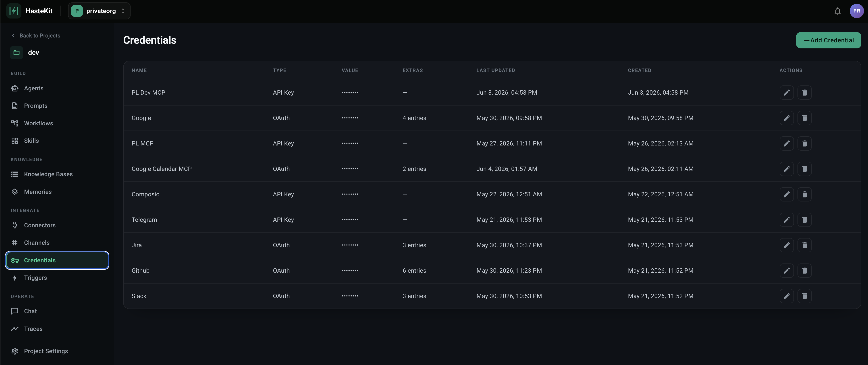
Task: Click the 'May 27, 2026, 11:11 PM' date
Action: (x=509, y=144)
